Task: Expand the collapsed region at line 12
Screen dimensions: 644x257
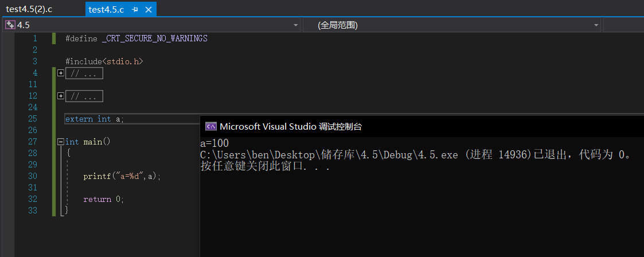Action: click(61, 96)
